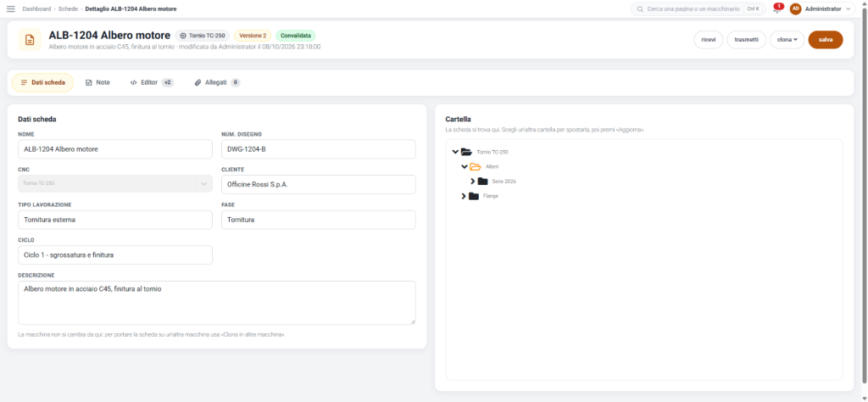Go to Schede breadcrumb link
The width and height of the screenshot is (868, 402).
[x=68, y=8]
